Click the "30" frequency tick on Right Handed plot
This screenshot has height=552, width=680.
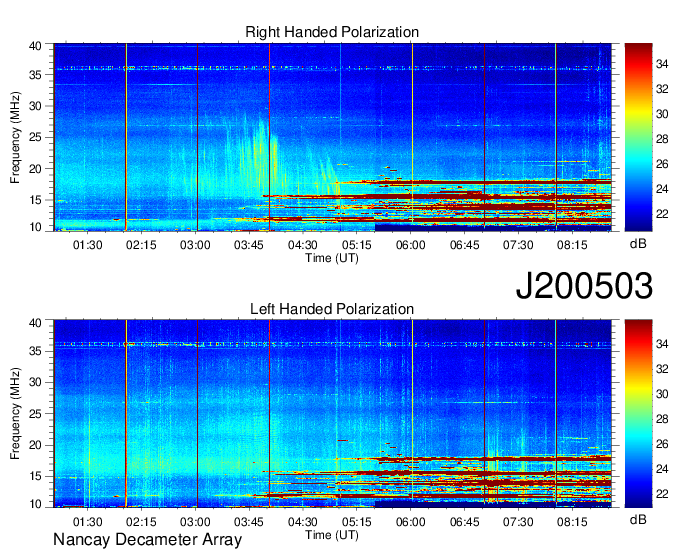[x=35, y=106]
